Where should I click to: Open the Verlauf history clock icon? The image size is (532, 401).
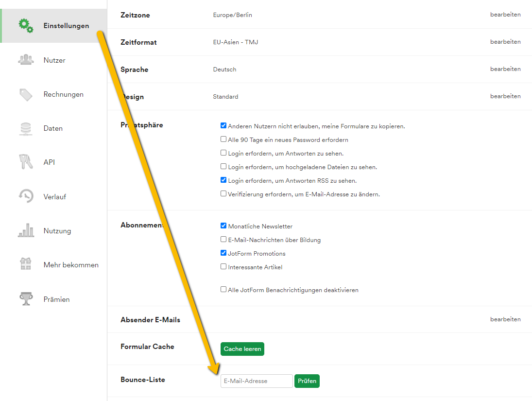[26, 196]
